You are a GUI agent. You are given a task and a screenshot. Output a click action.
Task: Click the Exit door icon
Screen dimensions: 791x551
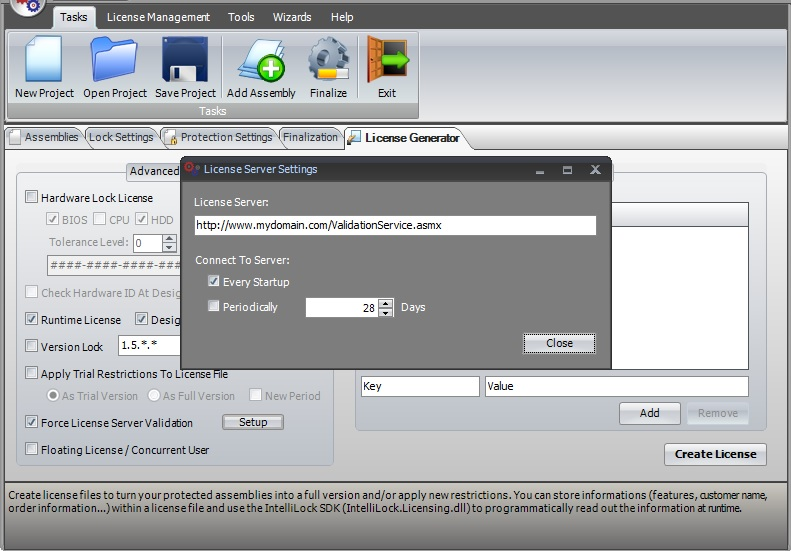386,60
